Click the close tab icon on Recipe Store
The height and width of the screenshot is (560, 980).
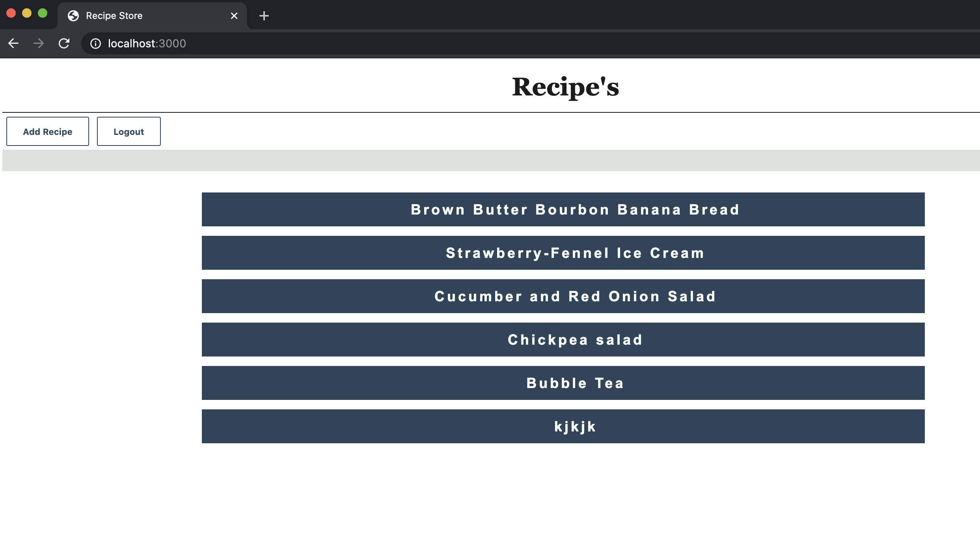coord(233,15)
